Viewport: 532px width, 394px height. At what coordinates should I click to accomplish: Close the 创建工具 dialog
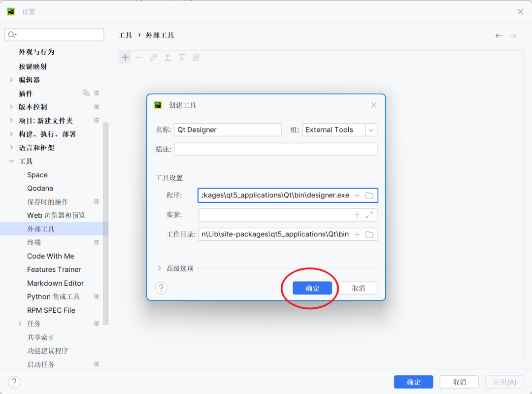click(373, 105)
